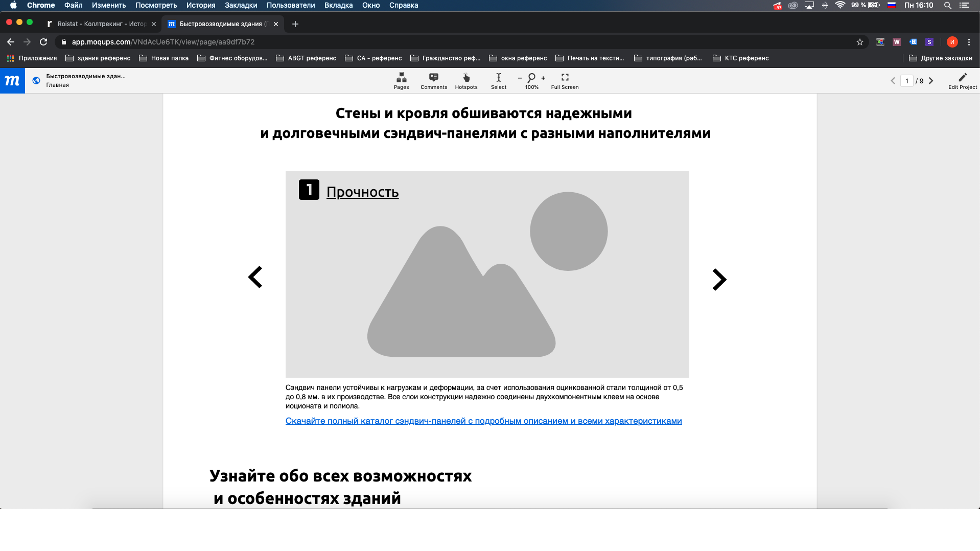The image size is (980, 551).
Task: Open the История menu
Action: [201, 5]
